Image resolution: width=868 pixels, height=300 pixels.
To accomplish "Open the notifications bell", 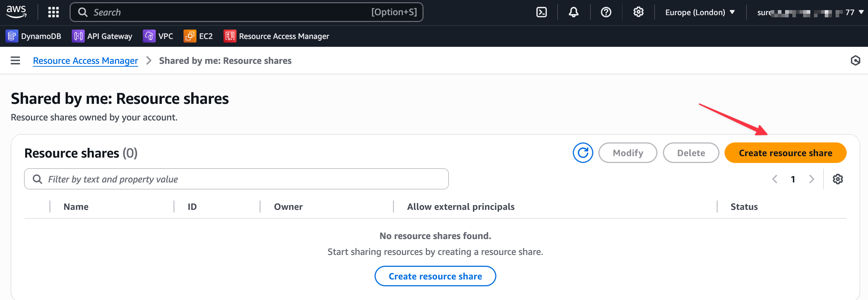I will pos(573,12).
